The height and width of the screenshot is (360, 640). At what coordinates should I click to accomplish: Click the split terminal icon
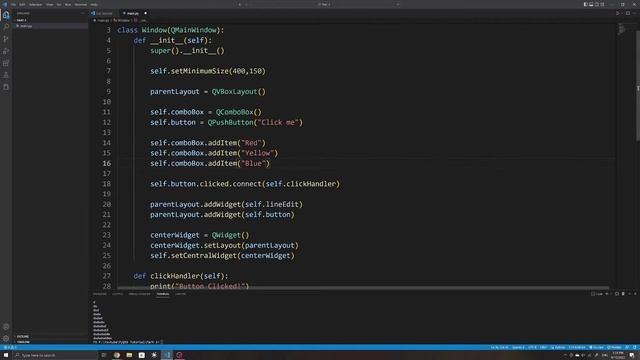coord(617,294)
